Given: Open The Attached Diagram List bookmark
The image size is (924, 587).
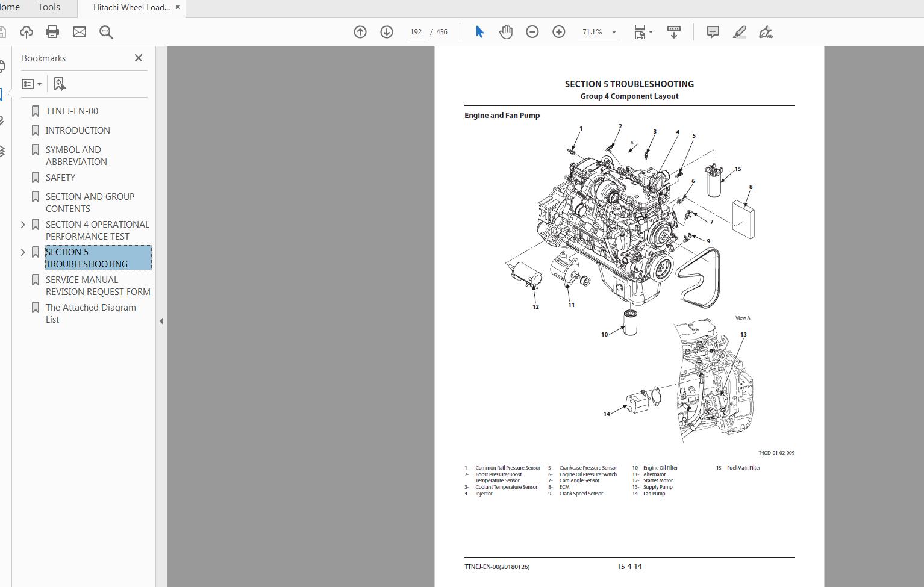Looking at the screenshot, I should point(90,314).
